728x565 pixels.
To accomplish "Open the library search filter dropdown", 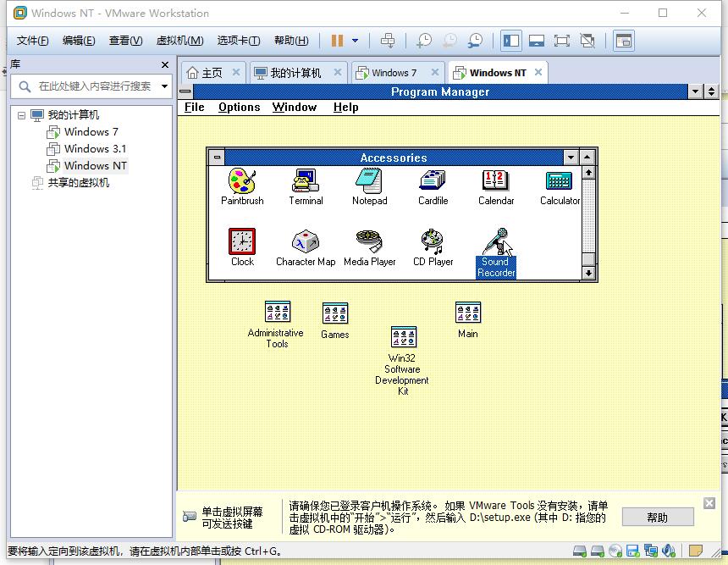I will (164, 86).
